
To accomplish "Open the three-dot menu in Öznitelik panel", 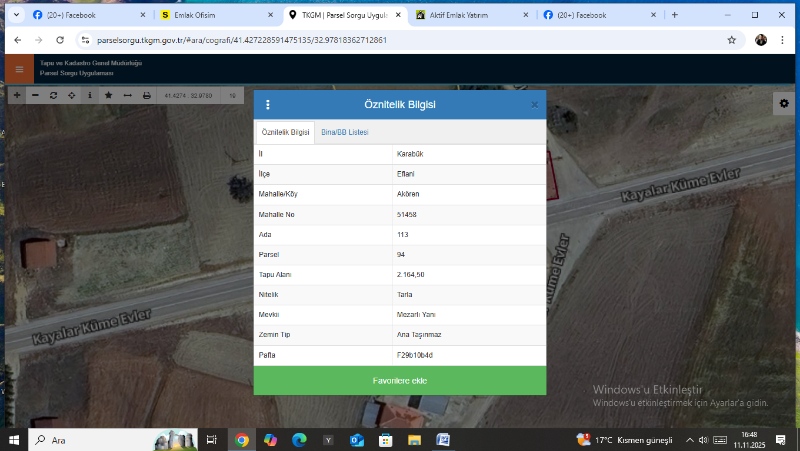I will coord(268,104).
